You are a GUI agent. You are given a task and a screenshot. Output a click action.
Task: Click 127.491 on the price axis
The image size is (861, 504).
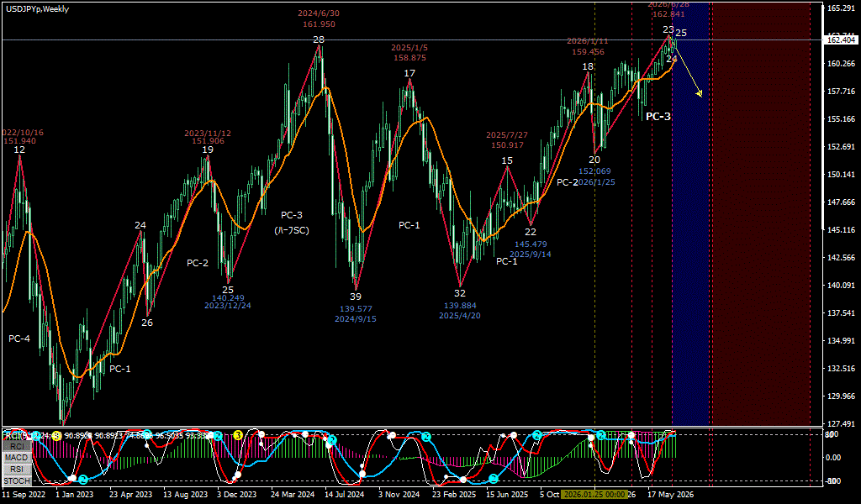pyautogui.click(x=840, y=424)
